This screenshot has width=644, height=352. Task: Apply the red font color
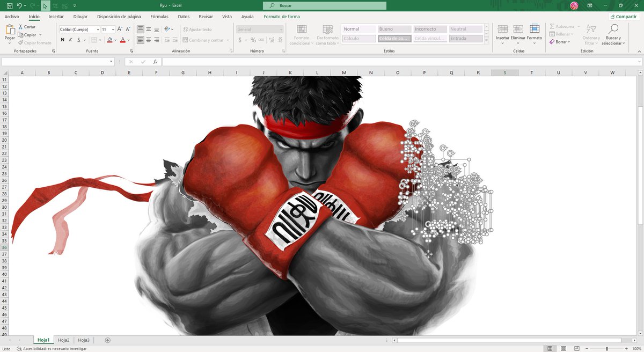[x=122, y=40]
